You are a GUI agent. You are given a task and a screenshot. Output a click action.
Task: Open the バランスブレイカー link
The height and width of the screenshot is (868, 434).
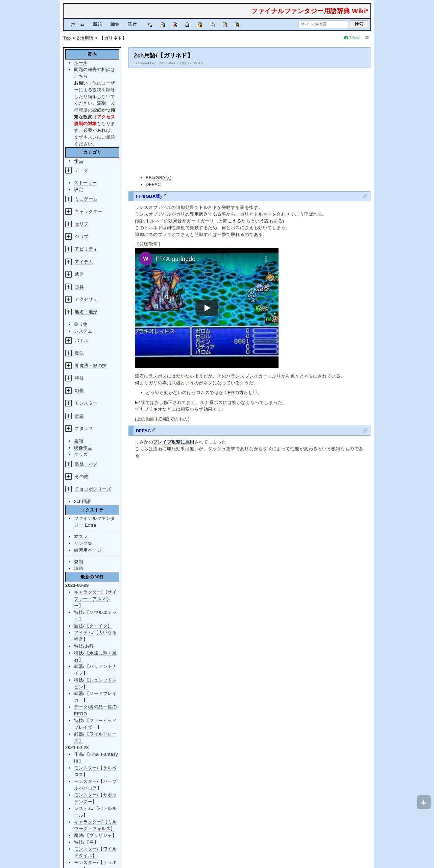pyautogui.click(x=246, y=376)
